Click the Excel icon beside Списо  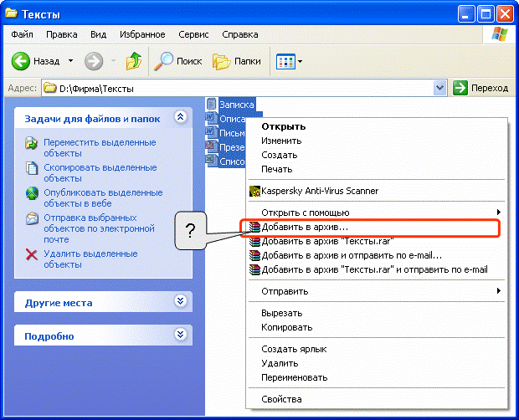tap(210, 160)
